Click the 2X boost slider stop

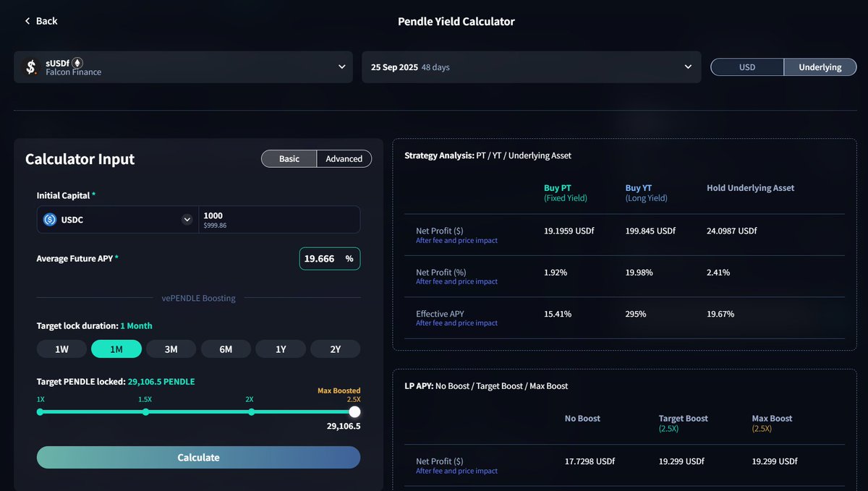[x=251, y=411]
